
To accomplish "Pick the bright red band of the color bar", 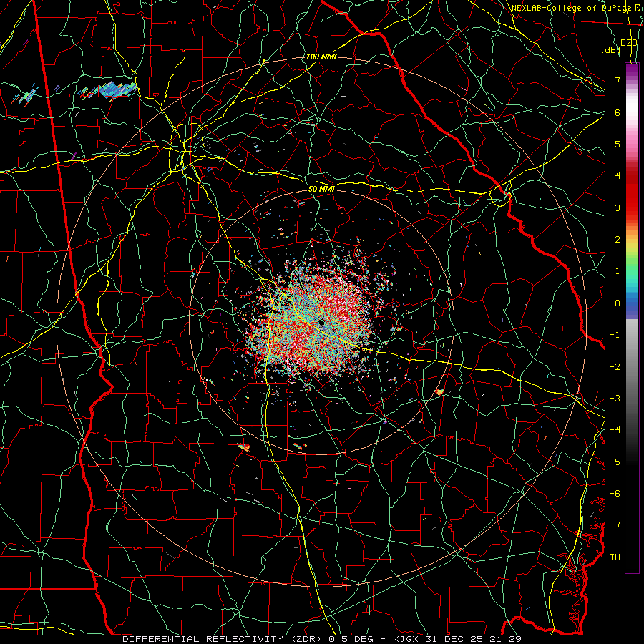I will coord(632,197).
